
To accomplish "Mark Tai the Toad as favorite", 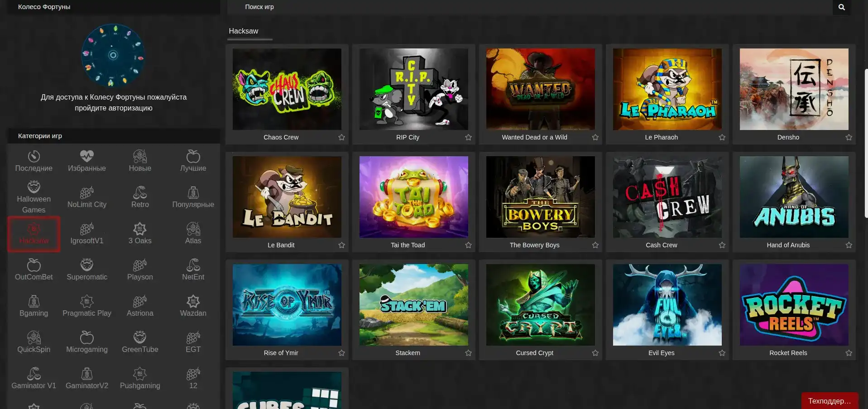I will pos(468,245).
